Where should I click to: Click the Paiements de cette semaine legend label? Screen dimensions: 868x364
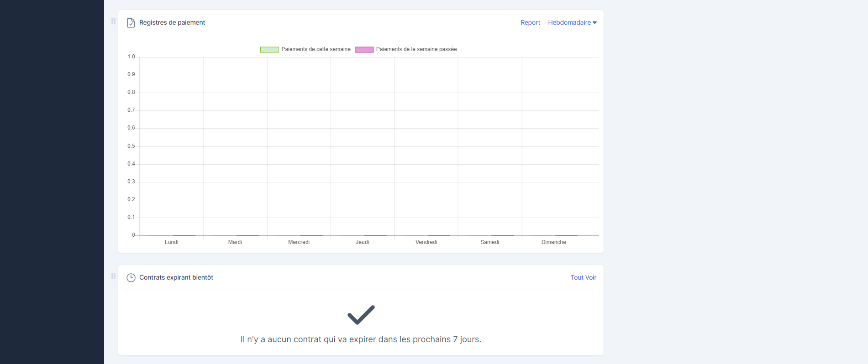coord(316,49)
